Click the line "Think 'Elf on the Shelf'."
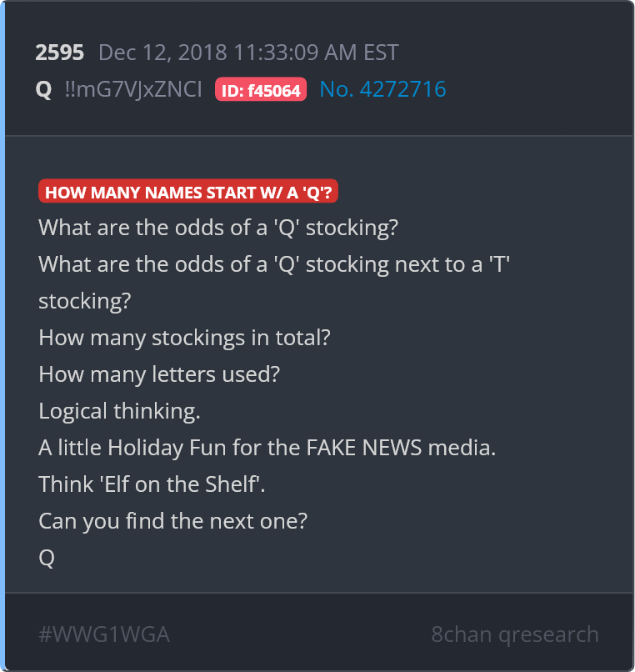The width and height of the screenshot is (635, 672). [152, 484]
